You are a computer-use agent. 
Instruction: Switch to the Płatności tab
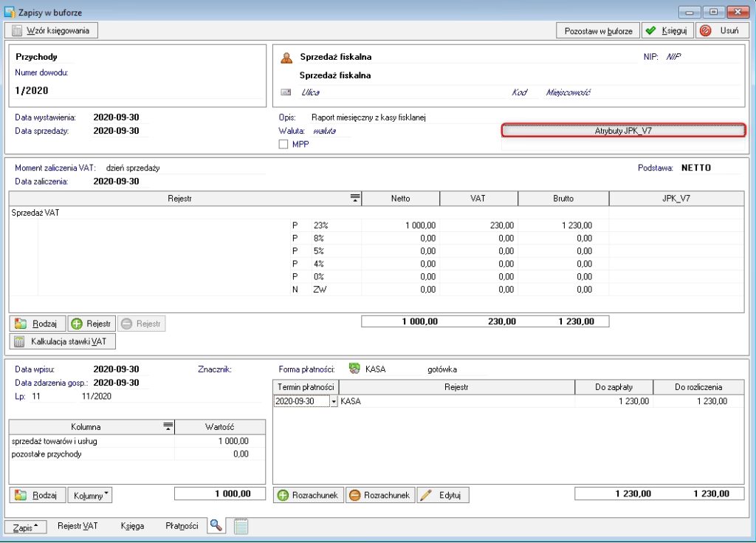click(x=182, y=526)
